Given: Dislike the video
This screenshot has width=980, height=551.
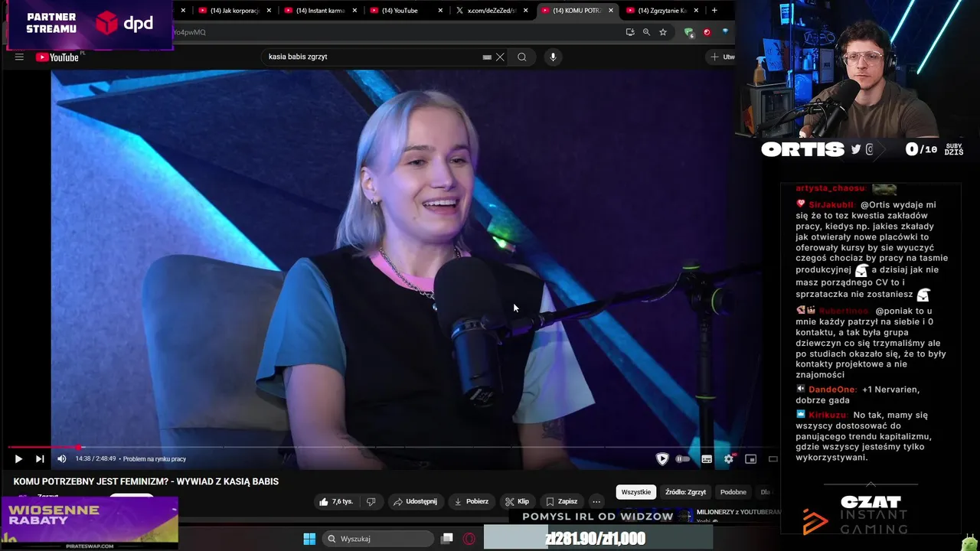Looking at the screenshot, I should [371, 501].
